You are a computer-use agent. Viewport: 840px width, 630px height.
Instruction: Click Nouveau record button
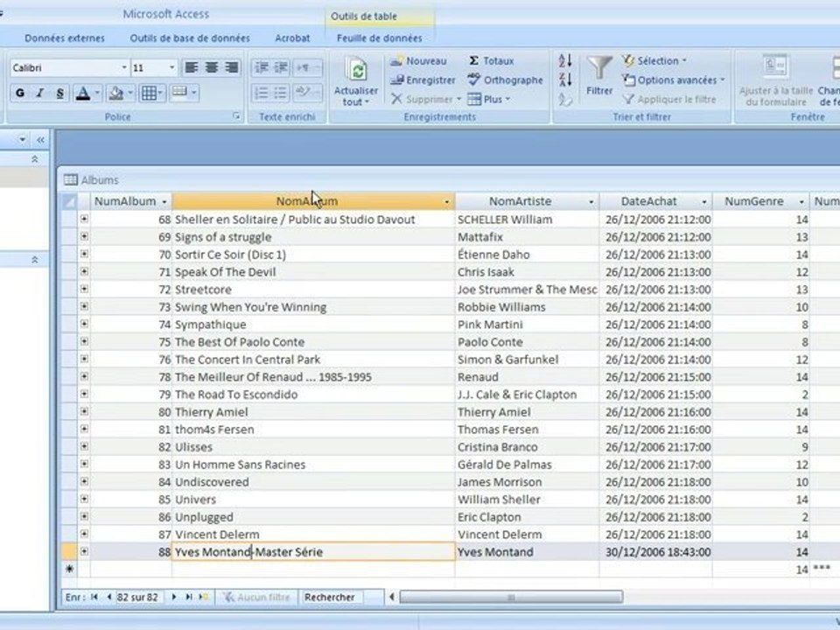(x=418, y=60)
